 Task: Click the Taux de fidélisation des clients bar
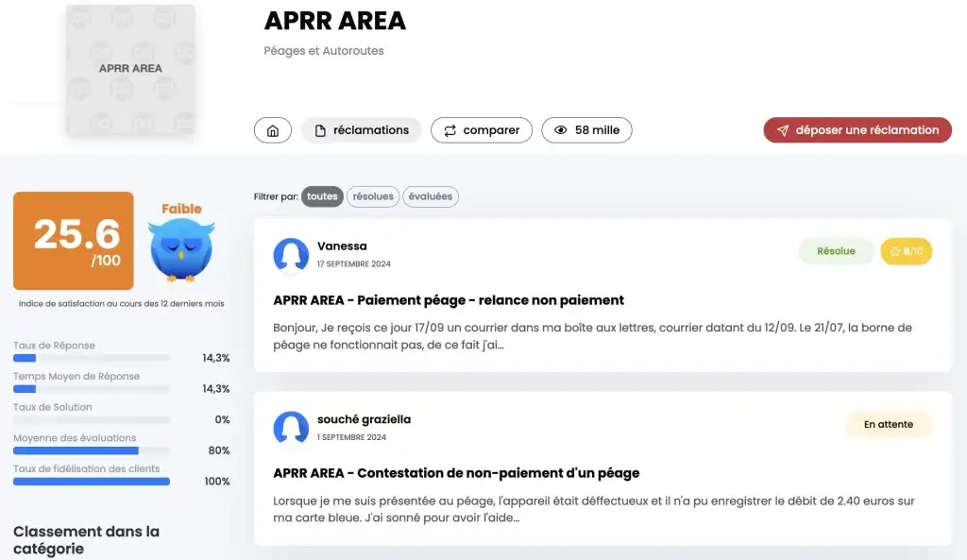pos(92,482)
